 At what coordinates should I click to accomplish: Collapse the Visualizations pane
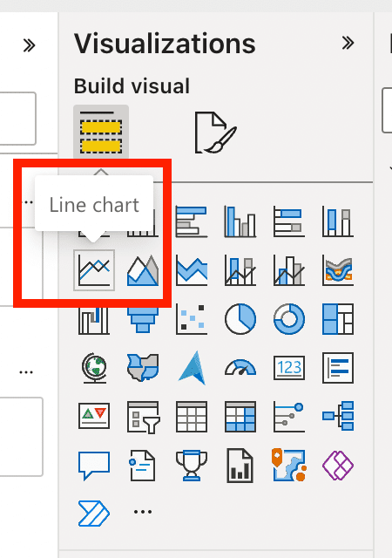click(348, 43)
